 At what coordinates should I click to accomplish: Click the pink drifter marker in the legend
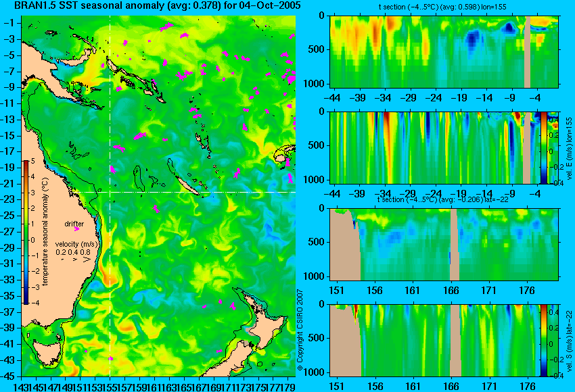(76, 229)
